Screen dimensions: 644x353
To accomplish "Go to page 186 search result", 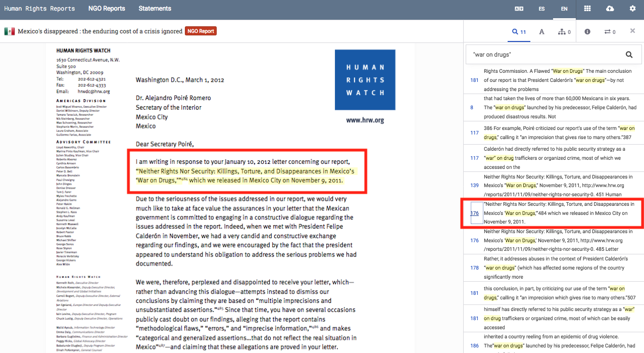I will (x=474, y=346).
